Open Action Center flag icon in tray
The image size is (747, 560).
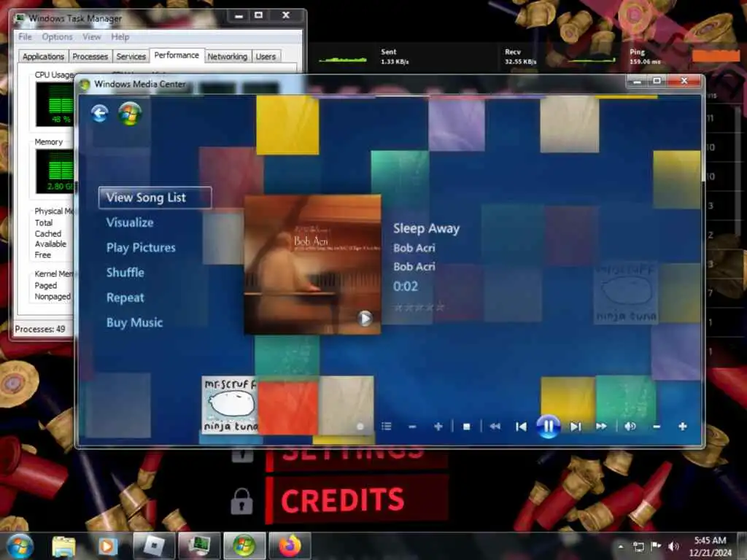pyautogui.click(x=656, y=545)
